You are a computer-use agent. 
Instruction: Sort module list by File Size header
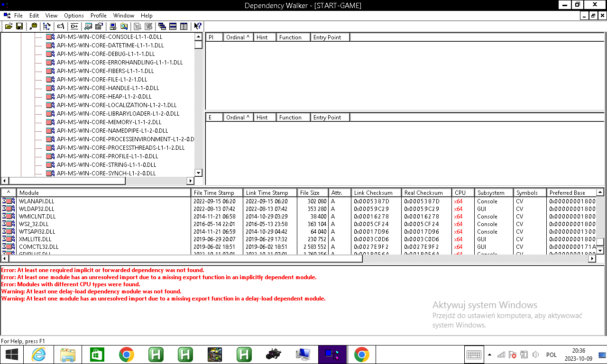[x=313, y=192]
